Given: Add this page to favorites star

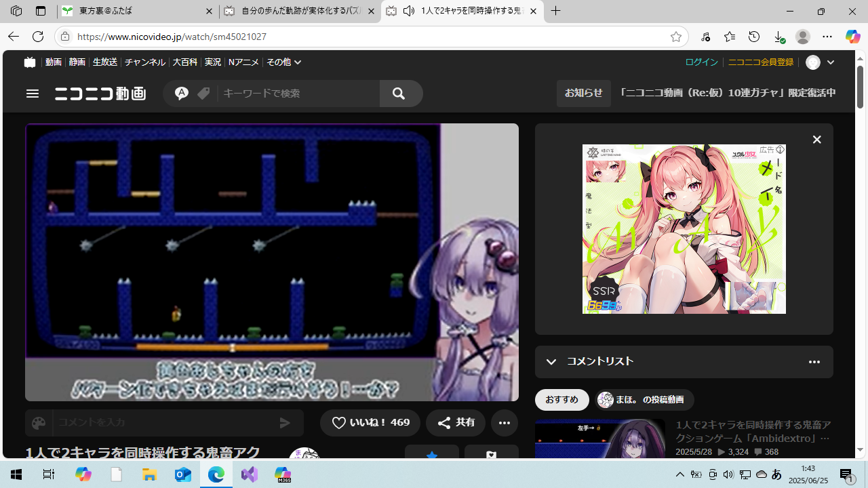Looking at the screenshot, I should coord(675,37).
